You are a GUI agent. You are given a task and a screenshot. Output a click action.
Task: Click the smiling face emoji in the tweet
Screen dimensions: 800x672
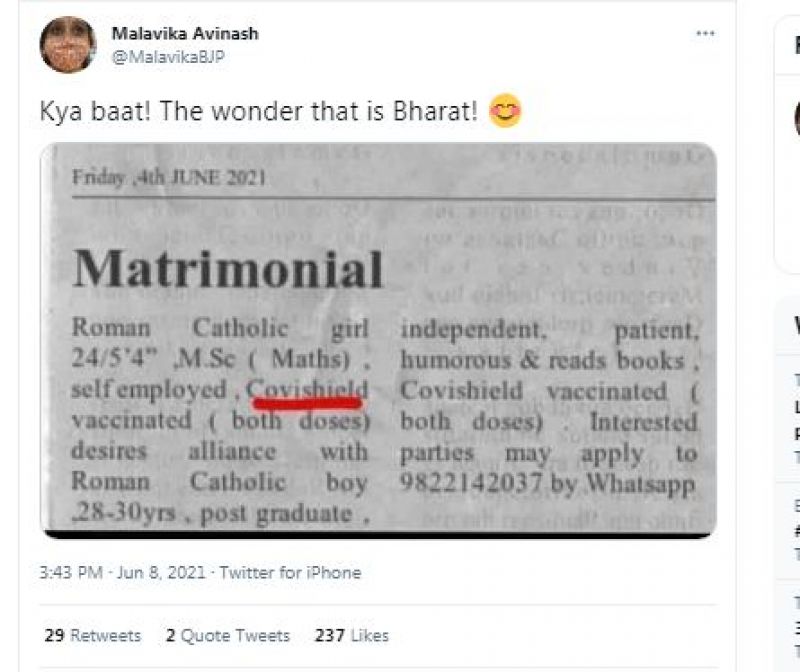(x=505, y=112)
